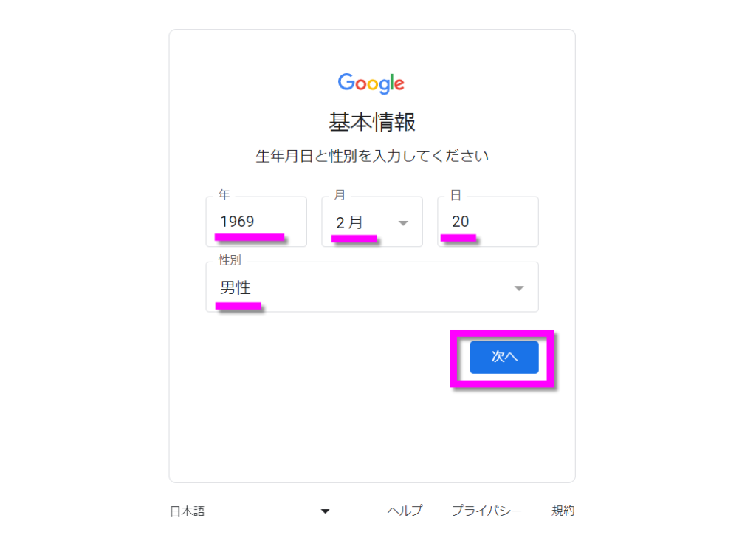Click the arrow in the 性別 selector
This screenshot has width=756, height=549.
[x=519, y=288]
